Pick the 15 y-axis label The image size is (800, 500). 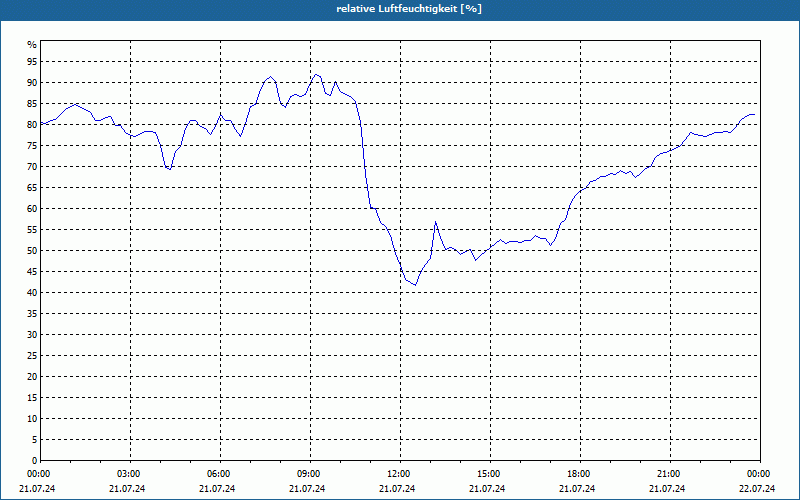point(32,397)
